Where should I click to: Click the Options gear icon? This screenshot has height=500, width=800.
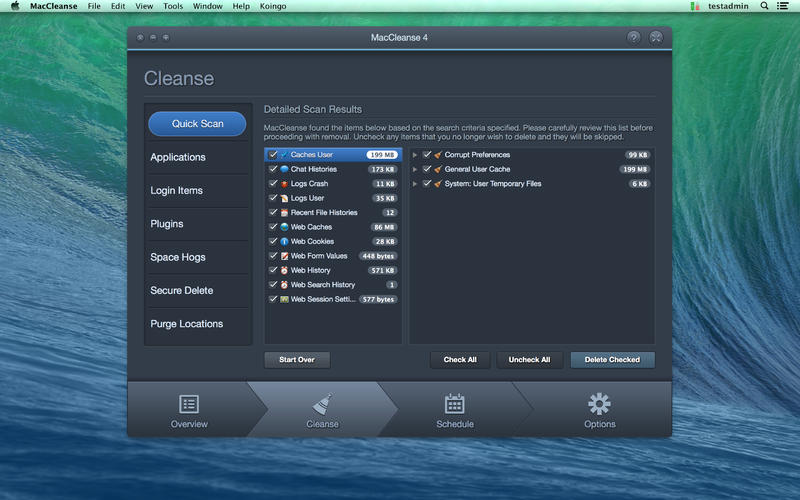click(599, 404)
